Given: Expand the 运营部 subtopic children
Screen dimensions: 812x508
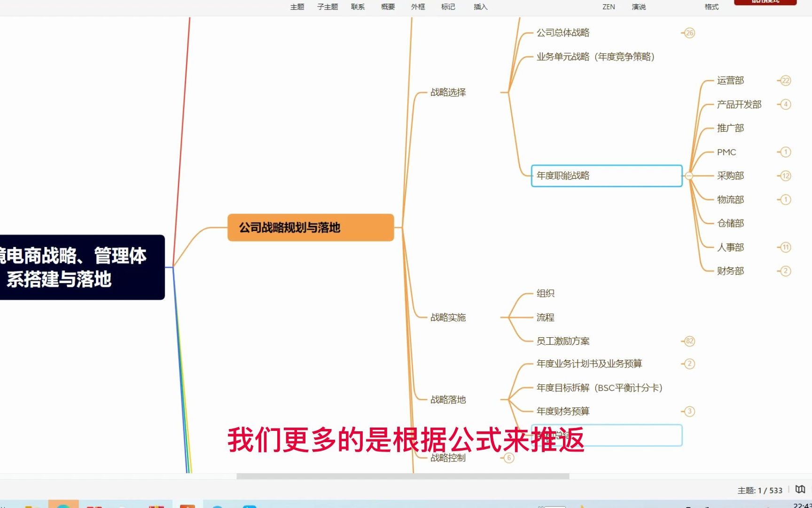Looking at the screenshot, I should coord(785,80).
